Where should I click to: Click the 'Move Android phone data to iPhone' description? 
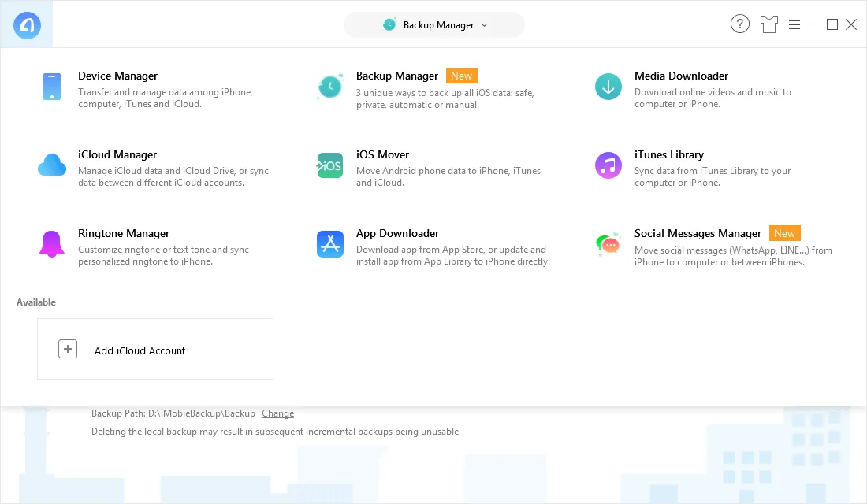pos(448,177)
